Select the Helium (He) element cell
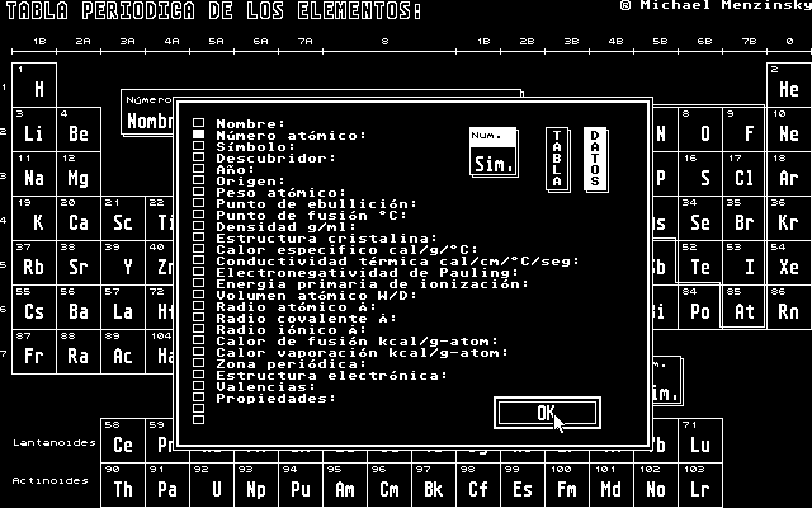The height and width of the screenshot is (508, 812). [x=789, y=85]
